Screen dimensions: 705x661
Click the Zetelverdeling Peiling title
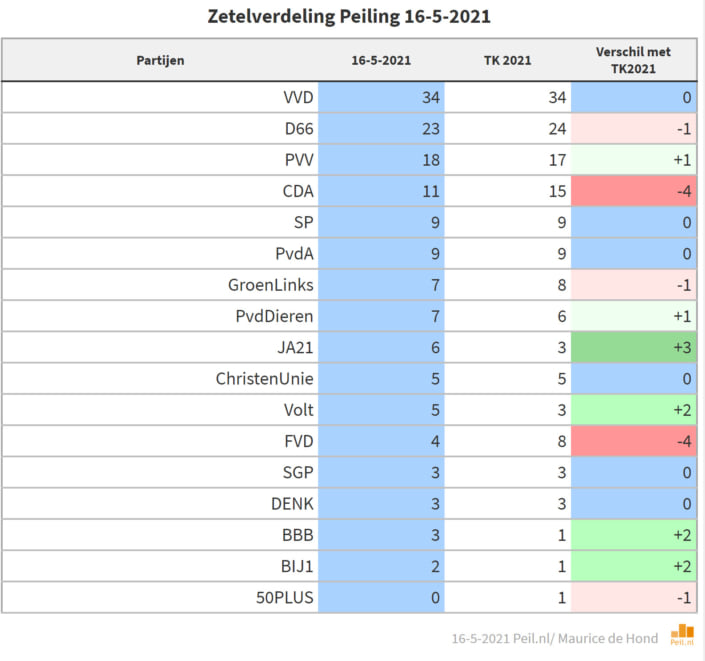tap(349, 17)
